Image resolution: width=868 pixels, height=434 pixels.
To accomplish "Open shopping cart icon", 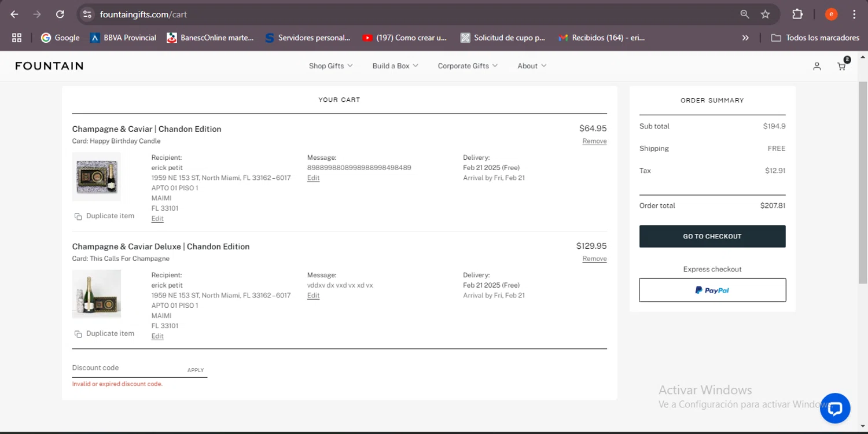I will click(x=842, y=66).
